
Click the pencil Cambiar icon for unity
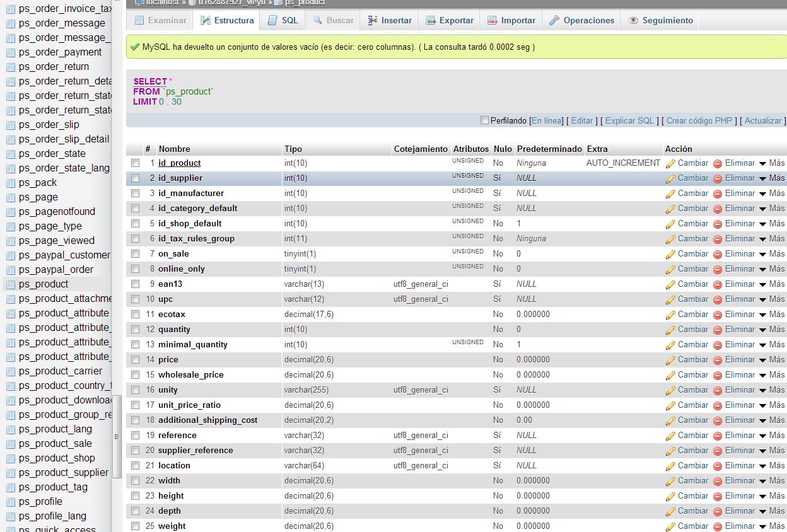[671, 390]
